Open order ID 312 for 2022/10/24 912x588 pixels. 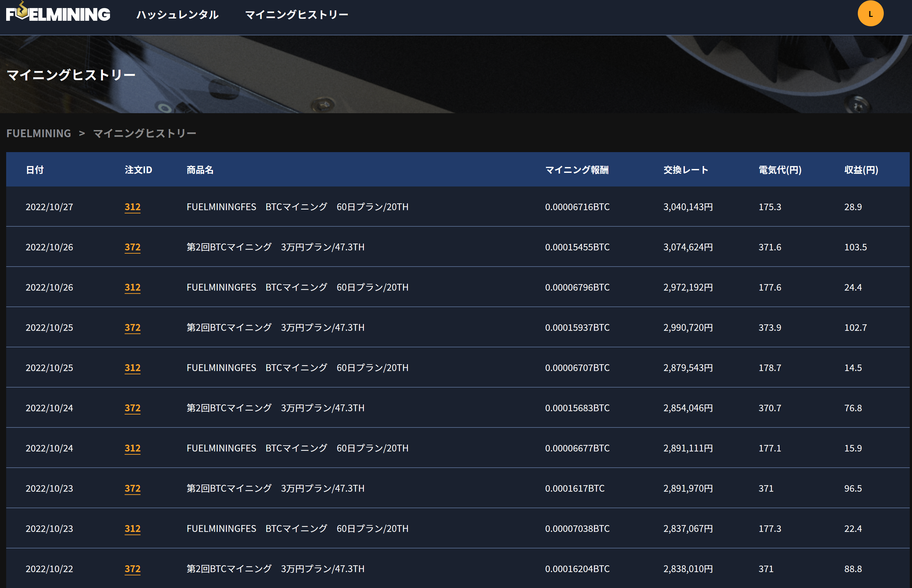pos(132,448)
